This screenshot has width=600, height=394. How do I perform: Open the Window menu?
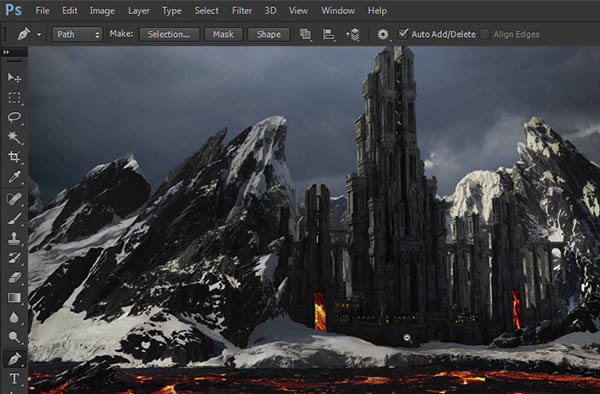coord(338,11)
